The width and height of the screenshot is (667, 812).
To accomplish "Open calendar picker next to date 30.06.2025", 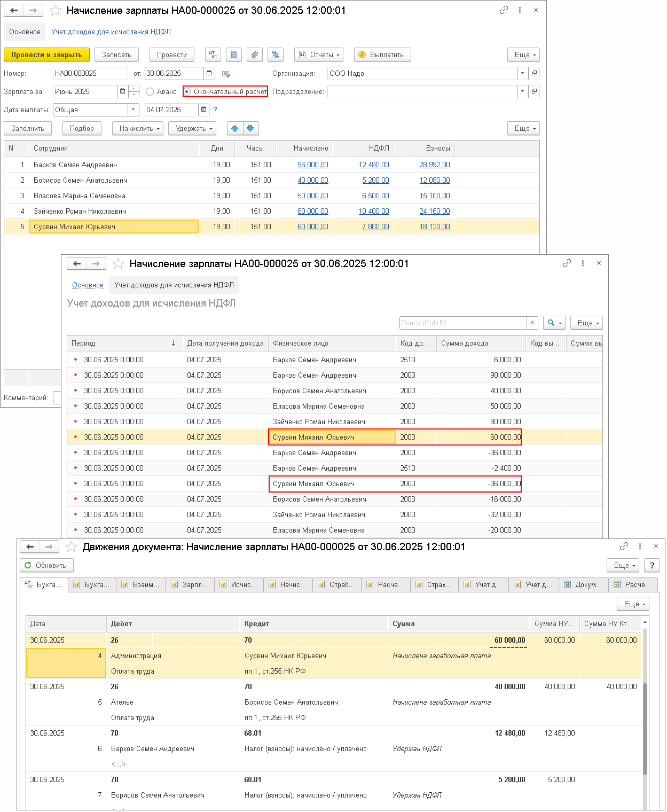I will click(x=209, y=73).
